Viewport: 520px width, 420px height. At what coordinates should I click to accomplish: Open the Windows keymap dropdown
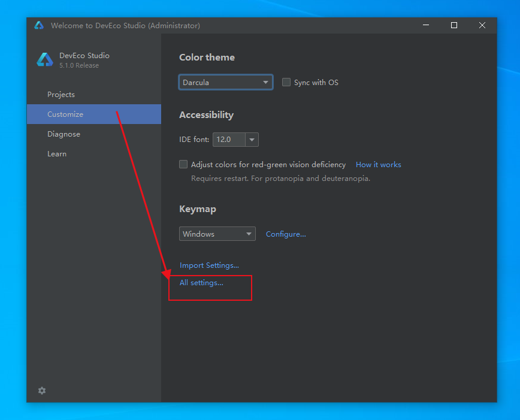tap(217, 234)
